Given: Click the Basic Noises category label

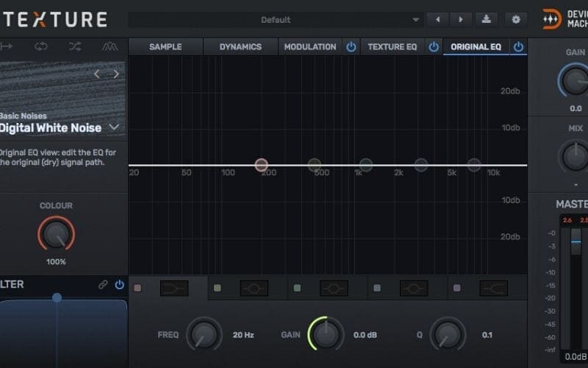Looking at the screenshot, I should click(x=24, y=116).
